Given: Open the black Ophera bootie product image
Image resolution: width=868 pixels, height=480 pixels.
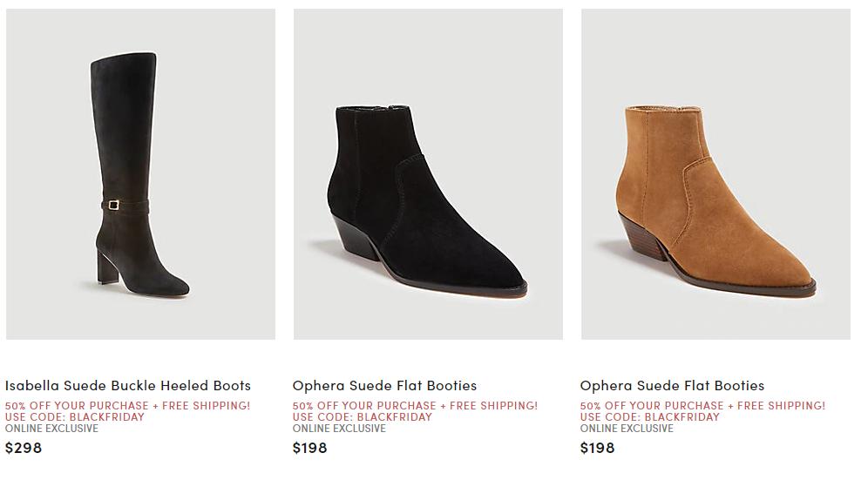Looking at the screenshot, I should [x=428, y=174].
